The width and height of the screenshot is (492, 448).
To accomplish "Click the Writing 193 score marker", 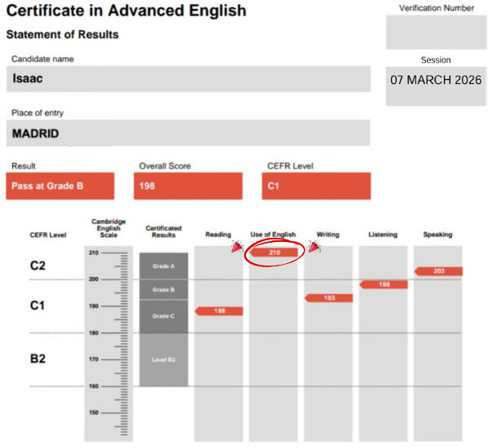I will pos(329,298).
